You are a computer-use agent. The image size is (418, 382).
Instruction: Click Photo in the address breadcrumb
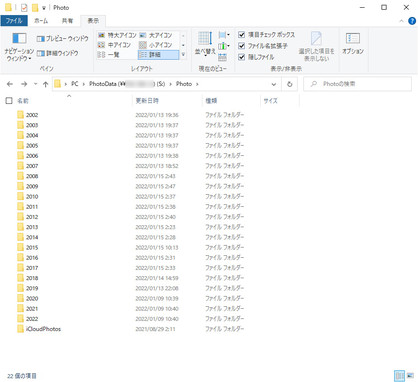tap(184, 84)
